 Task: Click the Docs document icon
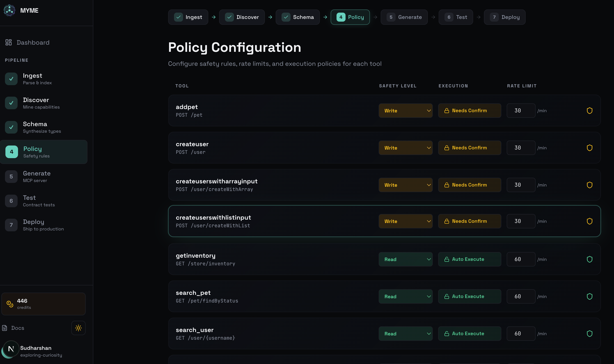[x=5, y=328]
